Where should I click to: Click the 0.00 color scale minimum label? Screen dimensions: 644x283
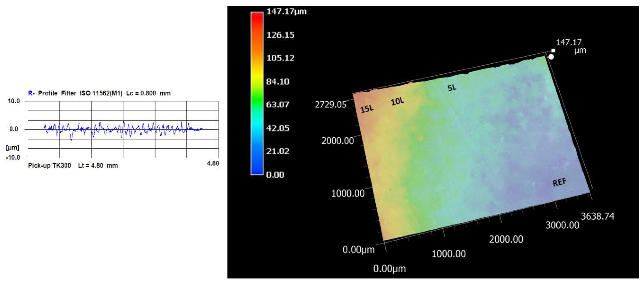275,175
